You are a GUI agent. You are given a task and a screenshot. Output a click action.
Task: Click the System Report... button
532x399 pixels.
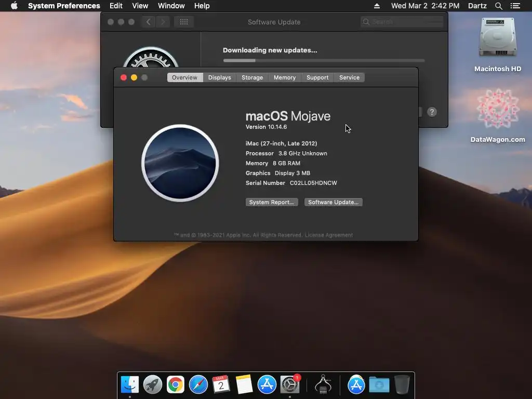(x=272, y=202)
